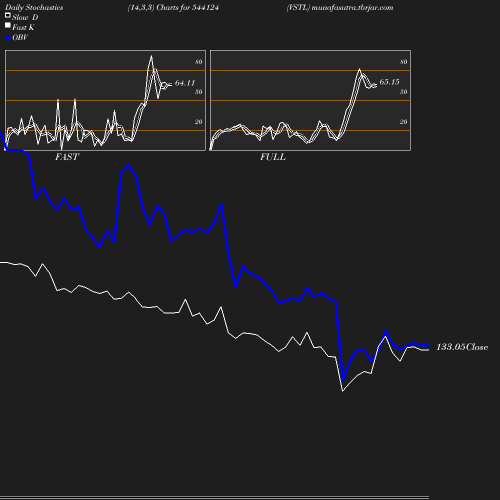Image resolution: width=500 pixels, height=500 pixels.
Task: Click the '(14,3,3) Charts for 544124' heading
Action: coord(173,8)
